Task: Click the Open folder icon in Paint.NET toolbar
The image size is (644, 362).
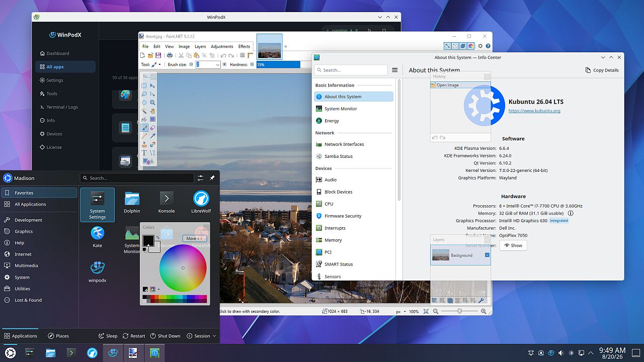Action: click(150, 55)
